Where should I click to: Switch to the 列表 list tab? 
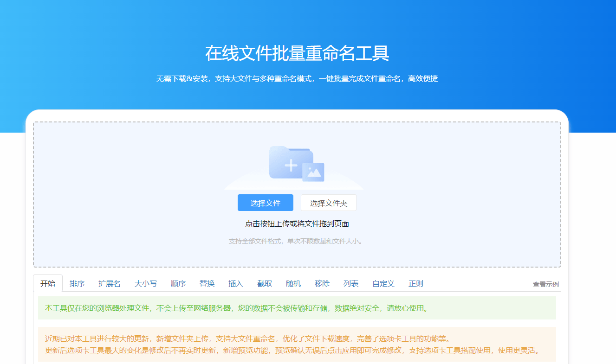(x=350, y=283)
